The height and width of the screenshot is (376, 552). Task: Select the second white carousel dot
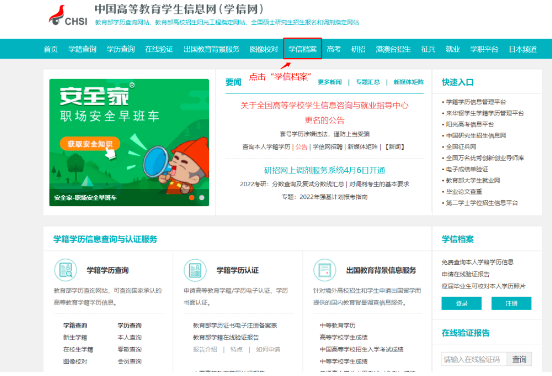(202, 198)
